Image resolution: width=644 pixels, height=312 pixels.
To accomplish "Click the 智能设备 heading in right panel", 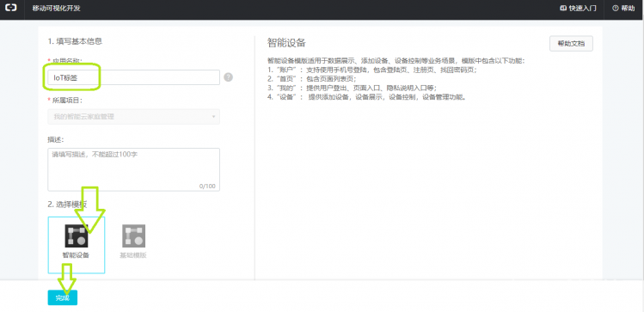I will tap(286, 43).
